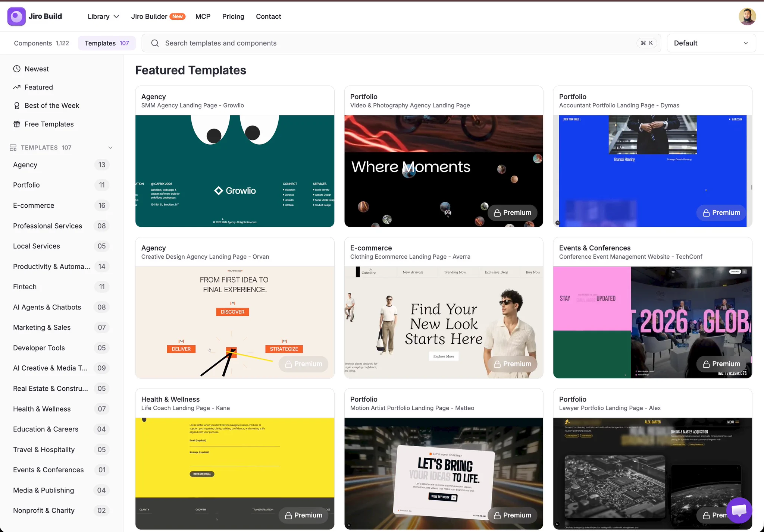Choose the Developer Tools category
Viewport: 764px width, 532px height.
61,348
